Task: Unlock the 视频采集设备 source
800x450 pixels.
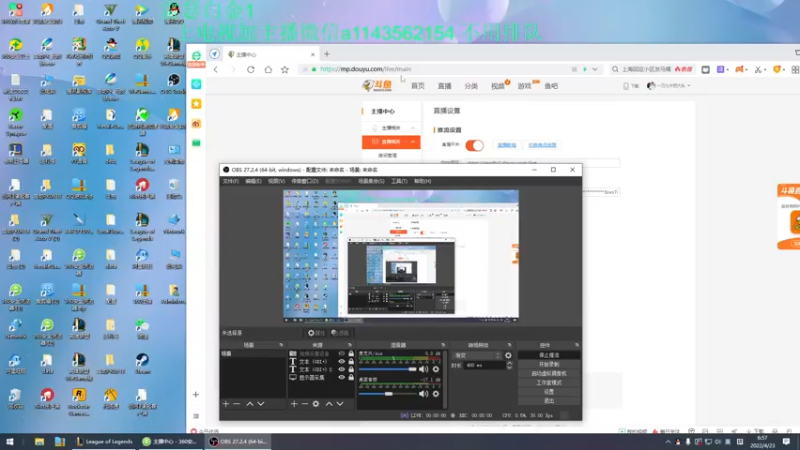Action: (x=351, y=354)
